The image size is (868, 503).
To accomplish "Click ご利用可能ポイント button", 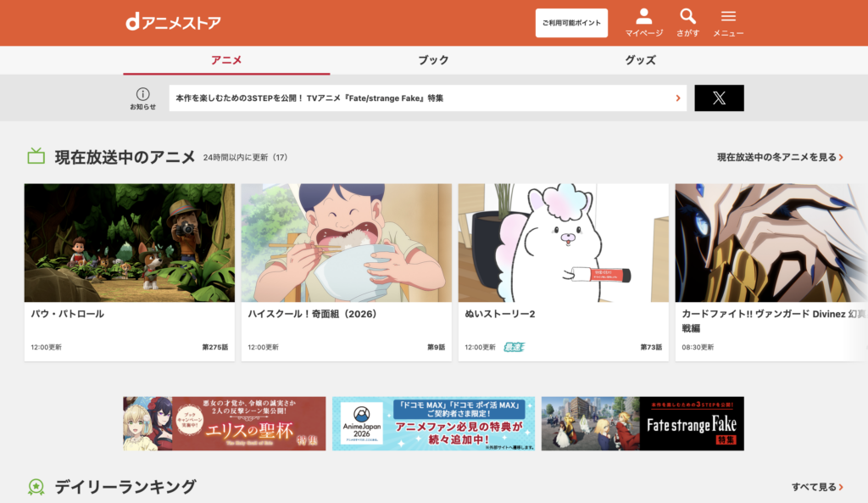I will point(571,24).
